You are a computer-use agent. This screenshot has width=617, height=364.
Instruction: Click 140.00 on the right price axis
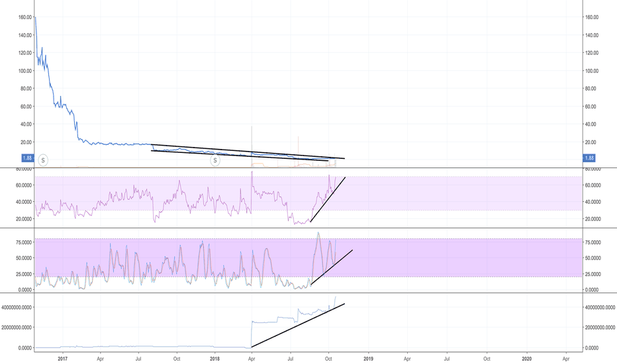click(x=592, y=35)
